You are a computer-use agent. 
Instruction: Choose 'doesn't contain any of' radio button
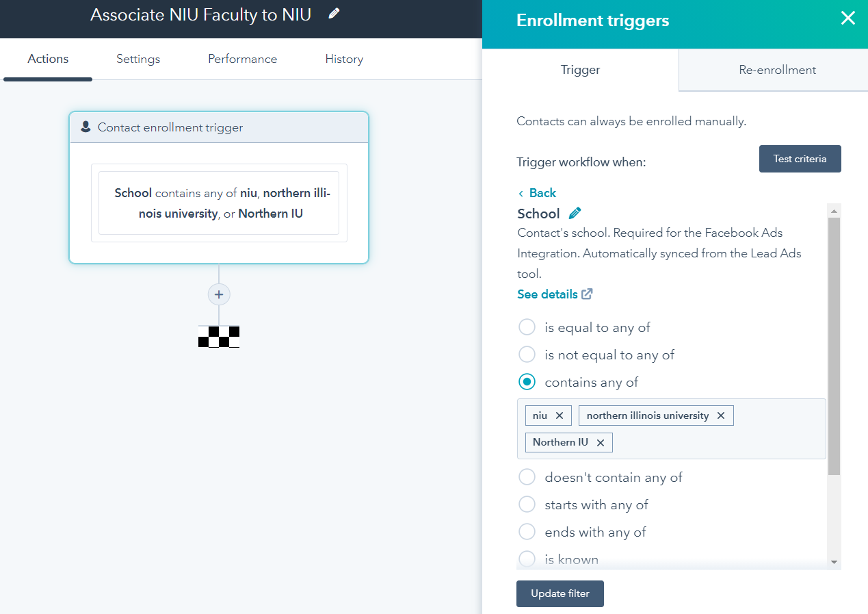(527, 477)
